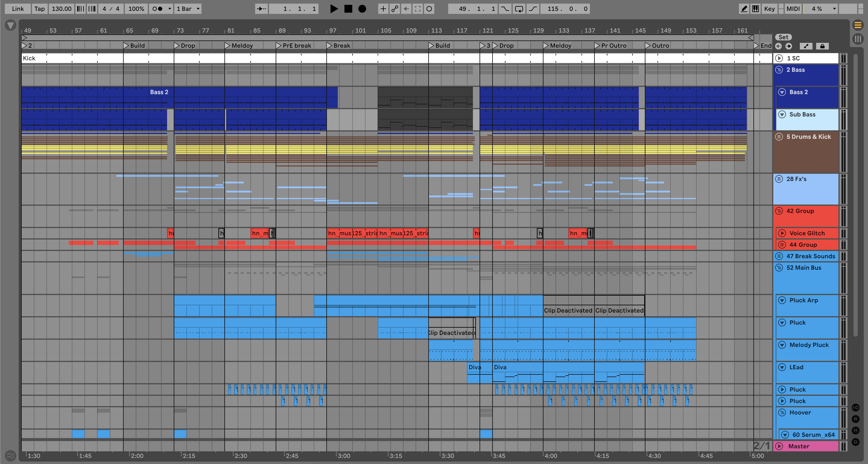This screenshot has width=868, height=464.
Task: Unfold the Sub Bass track
Action: coord(782,115)
